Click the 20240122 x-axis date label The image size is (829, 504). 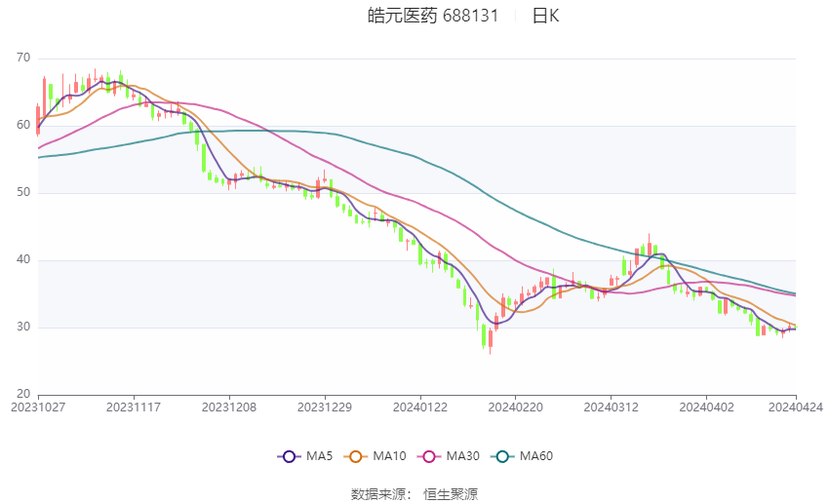[420, 407]
